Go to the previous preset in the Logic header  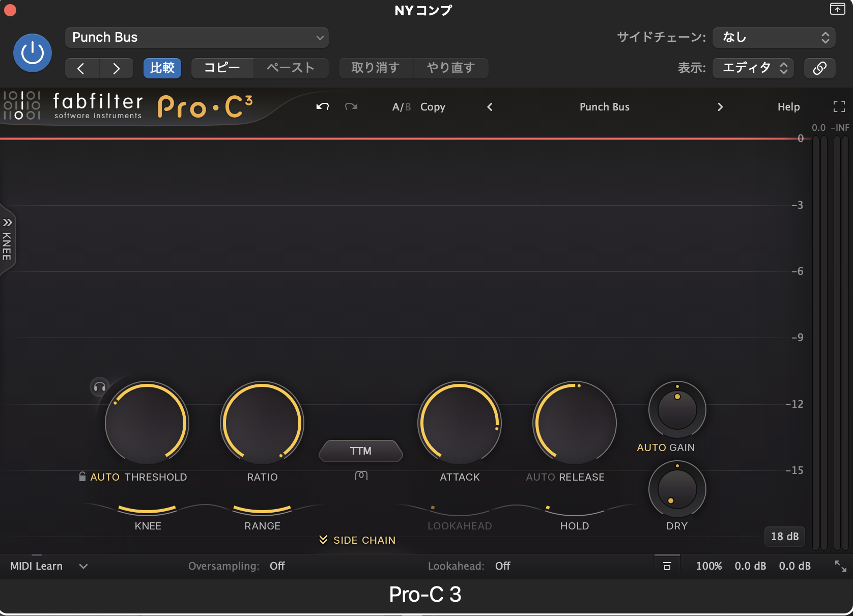(x=82, y=68)
